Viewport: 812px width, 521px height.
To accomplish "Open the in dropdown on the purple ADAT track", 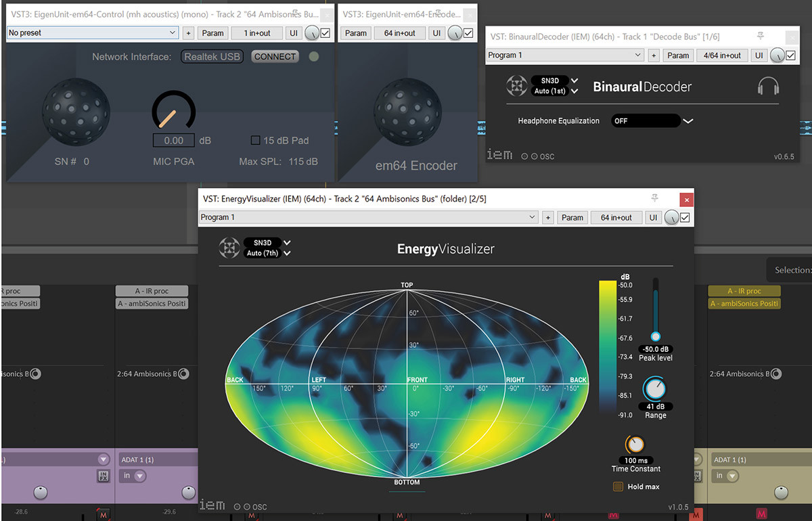I will click(x=134, y=476).
